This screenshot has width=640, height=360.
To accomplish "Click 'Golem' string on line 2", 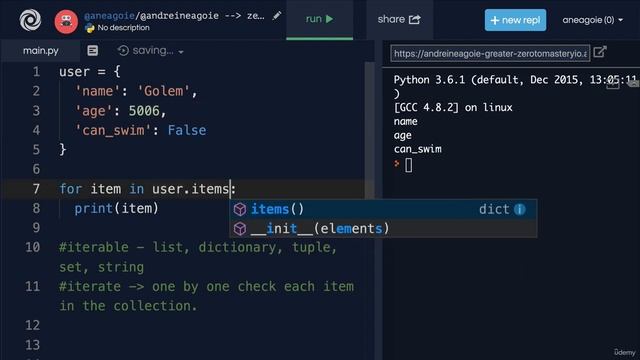I will 163,91.
